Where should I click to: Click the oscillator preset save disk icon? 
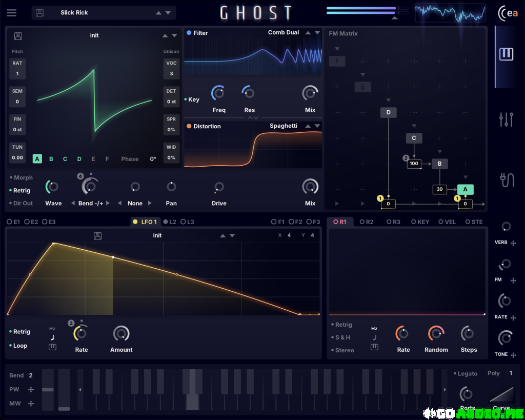pyautogui.click(x=17, y=35)
